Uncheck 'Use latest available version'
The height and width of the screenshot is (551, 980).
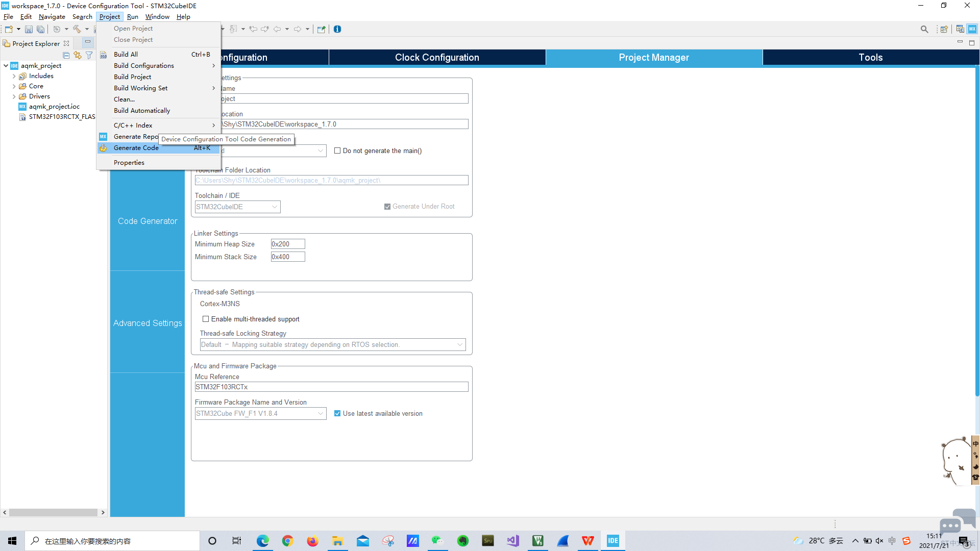337,414
